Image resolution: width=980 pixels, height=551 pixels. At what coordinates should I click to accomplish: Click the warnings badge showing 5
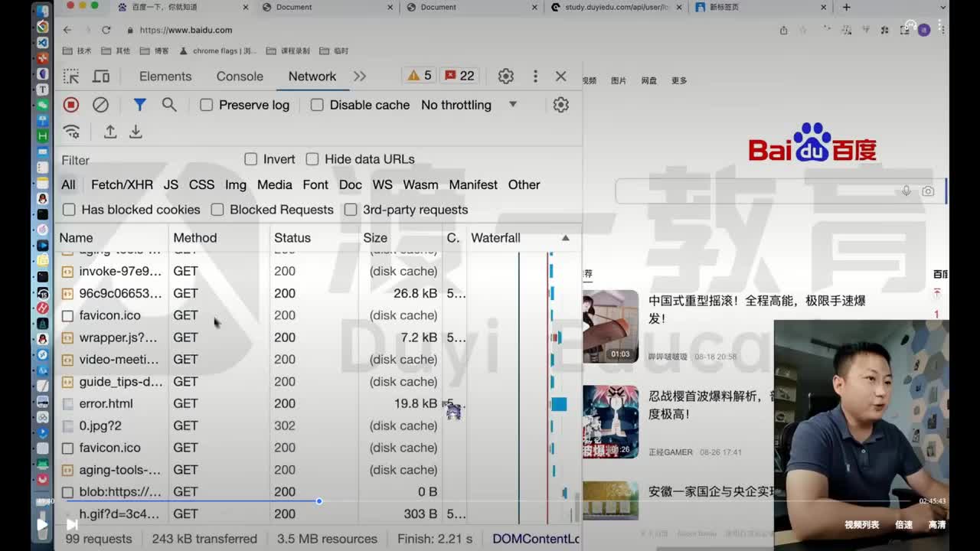click(x=420, y=76)
